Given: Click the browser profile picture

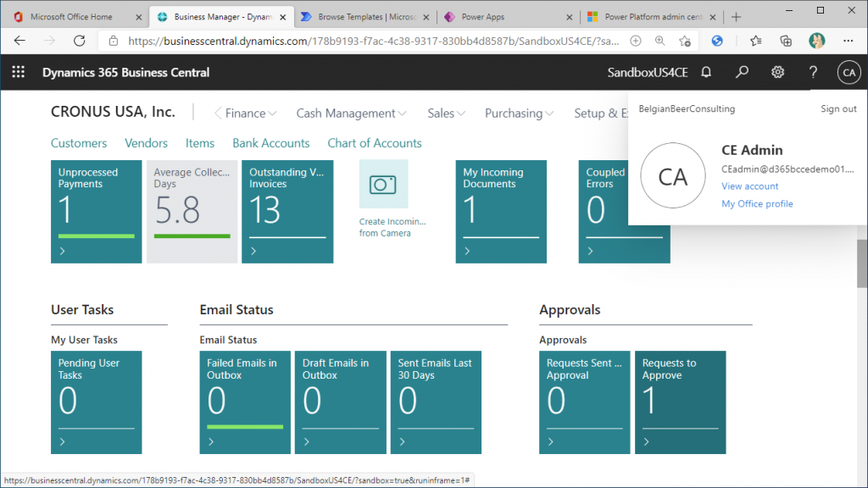Looking at the screenshot, I should [816, 41].
